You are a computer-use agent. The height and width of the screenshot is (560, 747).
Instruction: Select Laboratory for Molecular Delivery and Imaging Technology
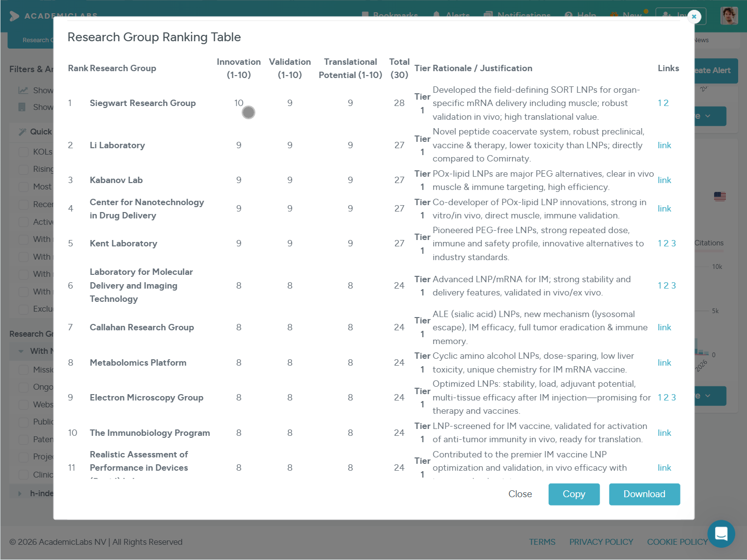click(x=141, y=286)
